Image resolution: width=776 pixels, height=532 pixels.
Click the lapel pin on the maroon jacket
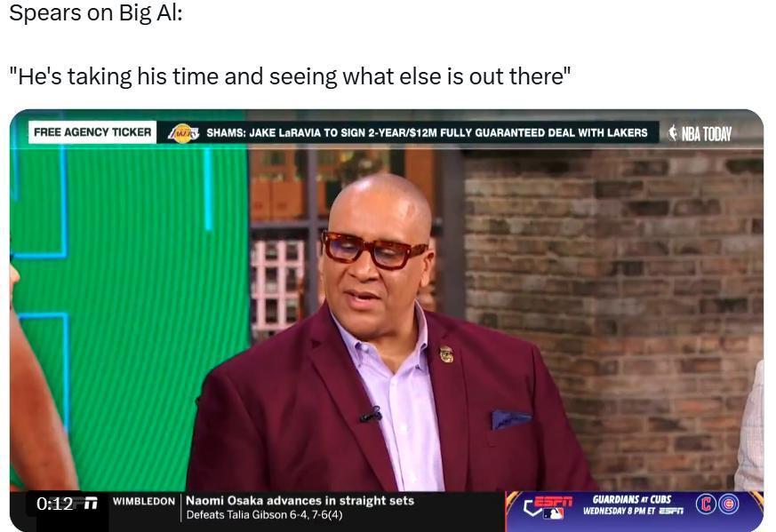pos(446,354)
